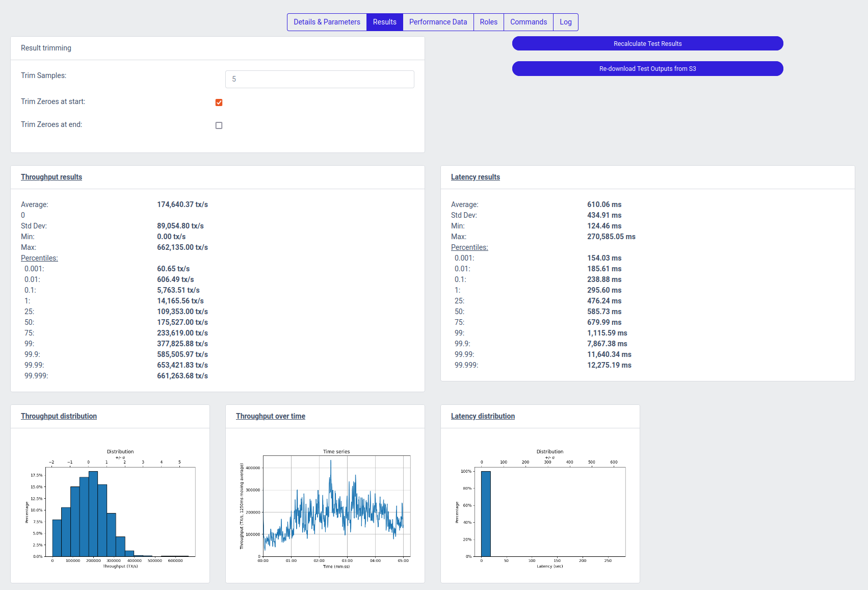Select throughput Min value 0.00 tx/s
This screenshot has height=590, width=868.
click(171, 237)
